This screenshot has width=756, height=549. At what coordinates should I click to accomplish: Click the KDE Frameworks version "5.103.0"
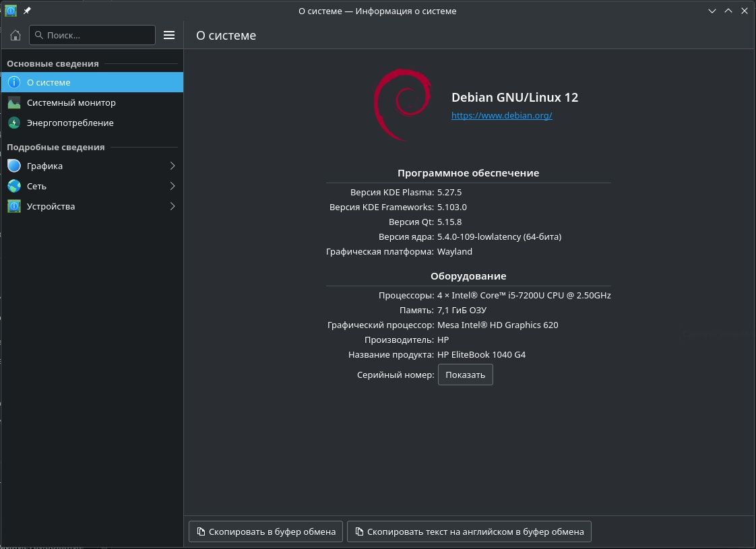pyautogui.click(x=451, y=207)
